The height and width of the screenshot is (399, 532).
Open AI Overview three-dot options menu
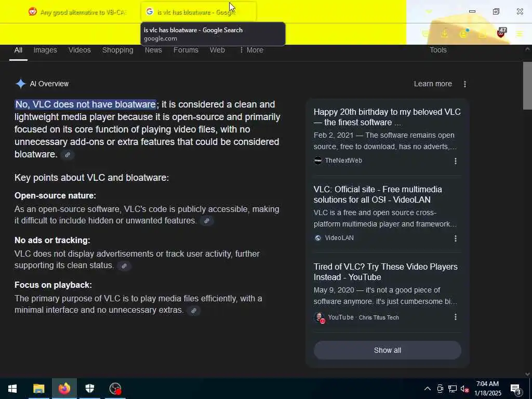(x=465, y=84)
